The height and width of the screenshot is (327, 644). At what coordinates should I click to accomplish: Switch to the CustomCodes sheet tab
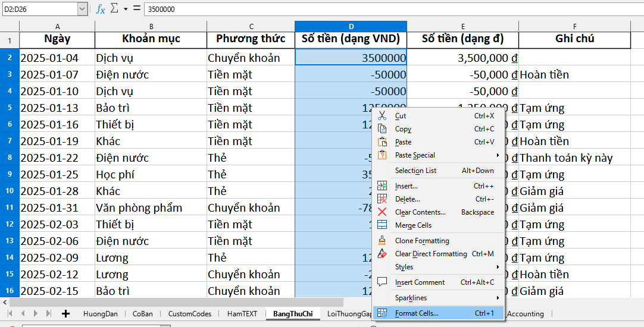(190, 314)
